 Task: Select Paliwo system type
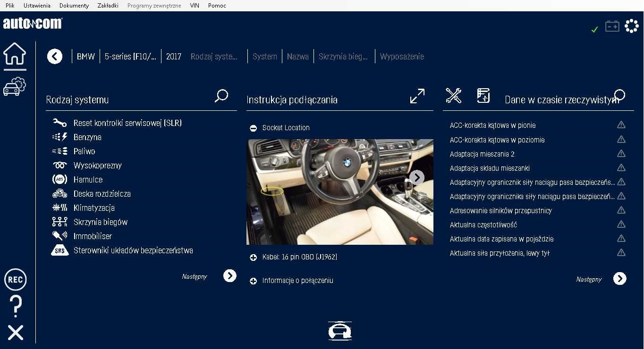pyautogui.click(x=85, y=151)
